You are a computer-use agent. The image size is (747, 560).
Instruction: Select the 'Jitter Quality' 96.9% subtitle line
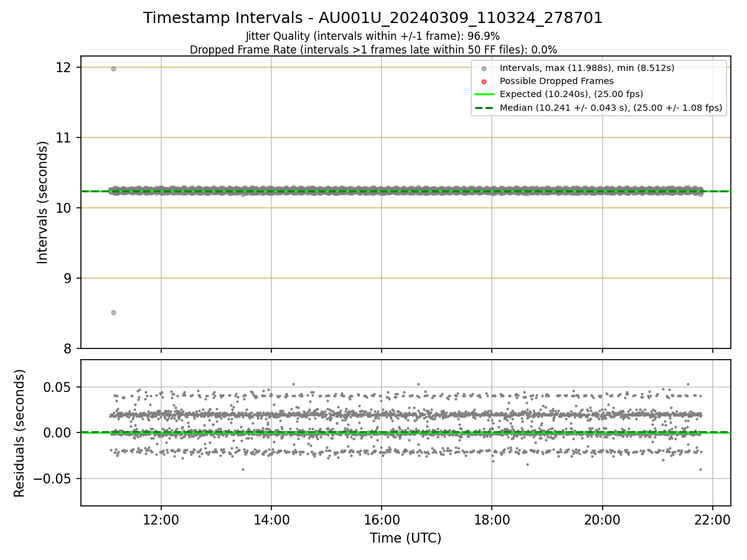[373, 36]
